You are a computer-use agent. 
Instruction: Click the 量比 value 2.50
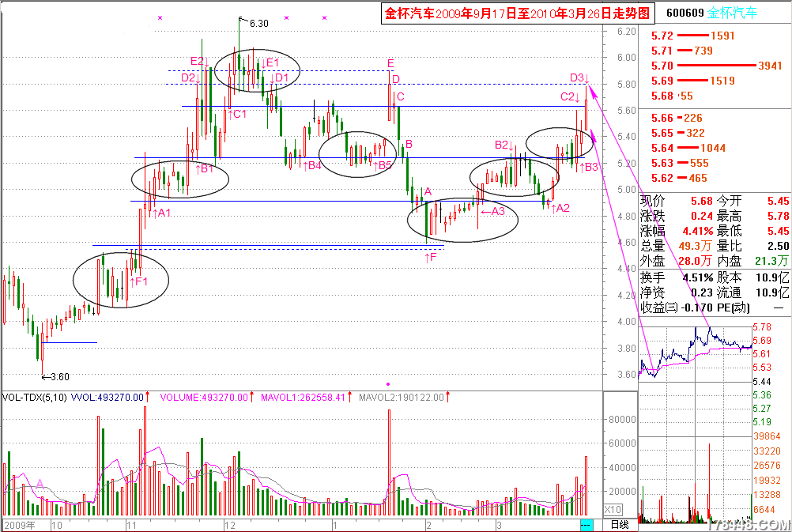click(x=779, y=246)
